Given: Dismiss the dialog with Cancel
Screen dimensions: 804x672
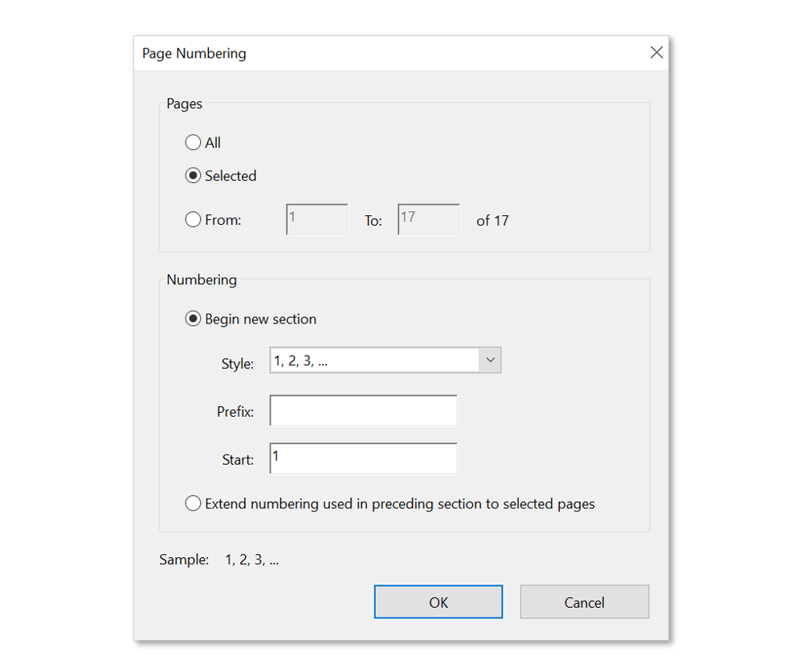Looking at the screenshot, I should tap(584, 601).
